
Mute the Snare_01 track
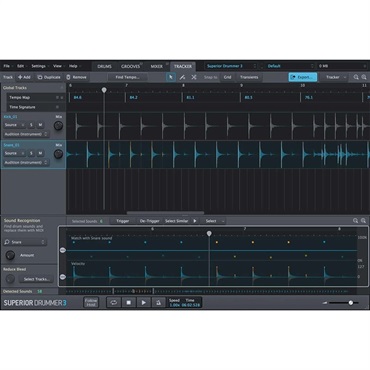[x=40, y=153]
